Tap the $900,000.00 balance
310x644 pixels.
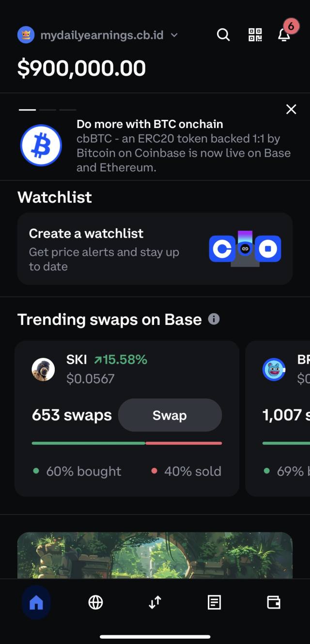click(x=81, y=68)
